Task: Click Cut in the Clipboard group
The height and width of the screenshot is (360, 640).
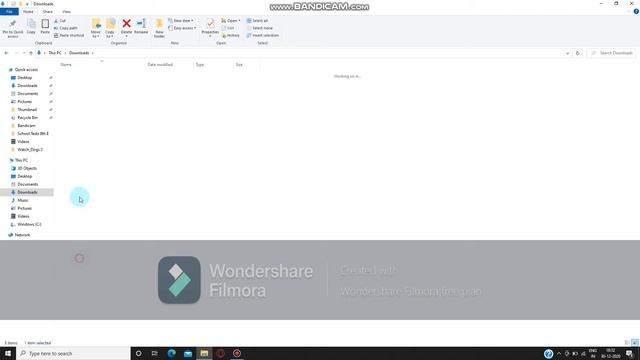Action: [x=60, y=20]
